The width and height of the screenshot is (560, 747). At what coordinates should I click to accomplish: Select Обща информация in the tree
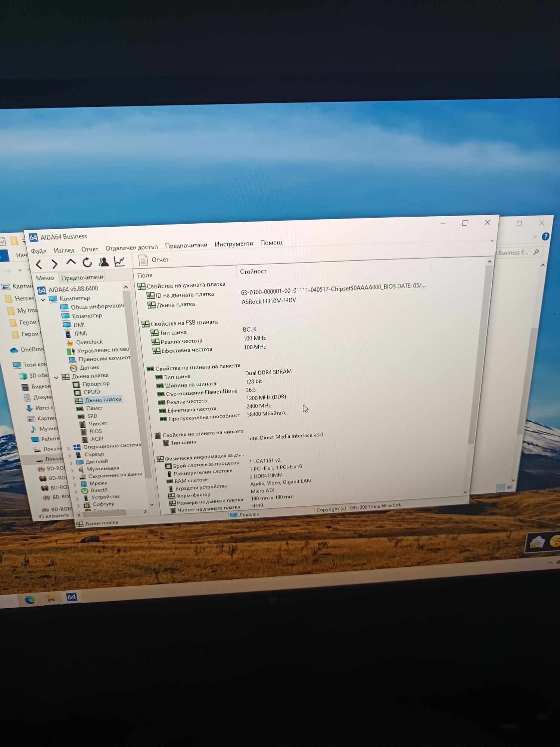[92, 306]
